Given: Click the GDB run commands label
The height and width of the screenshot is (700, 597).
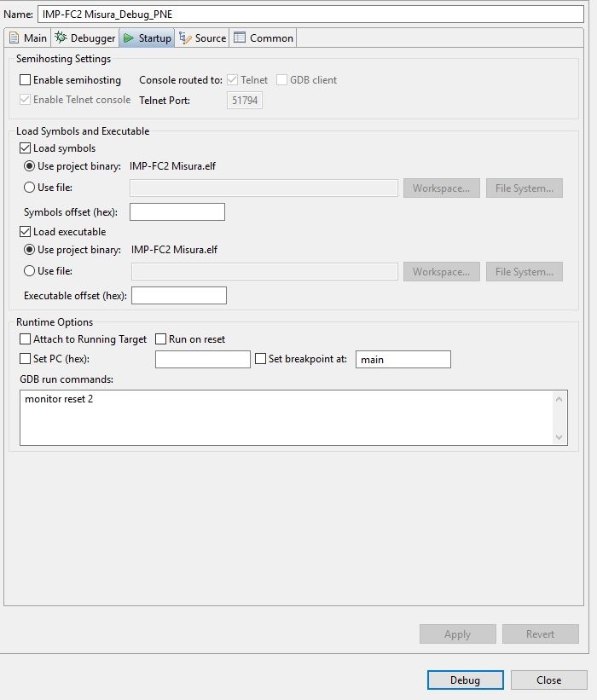Looking at the screenshot, I should click(67, 379).
